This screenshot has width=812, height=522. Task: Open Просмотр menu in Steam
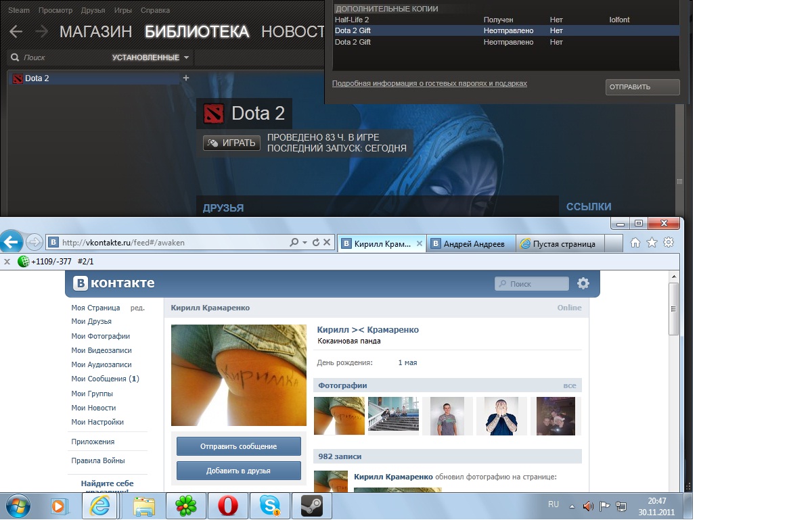pos(55,11)
